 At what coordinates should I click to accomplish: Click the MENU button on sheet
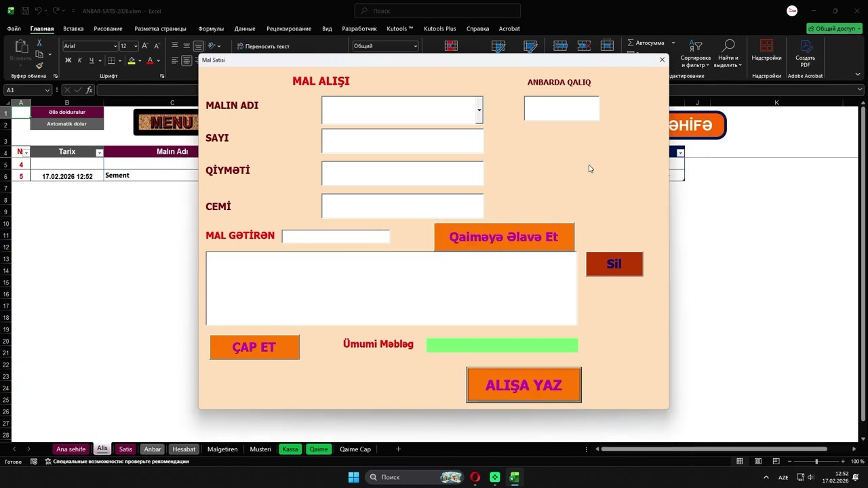[166, 123]
